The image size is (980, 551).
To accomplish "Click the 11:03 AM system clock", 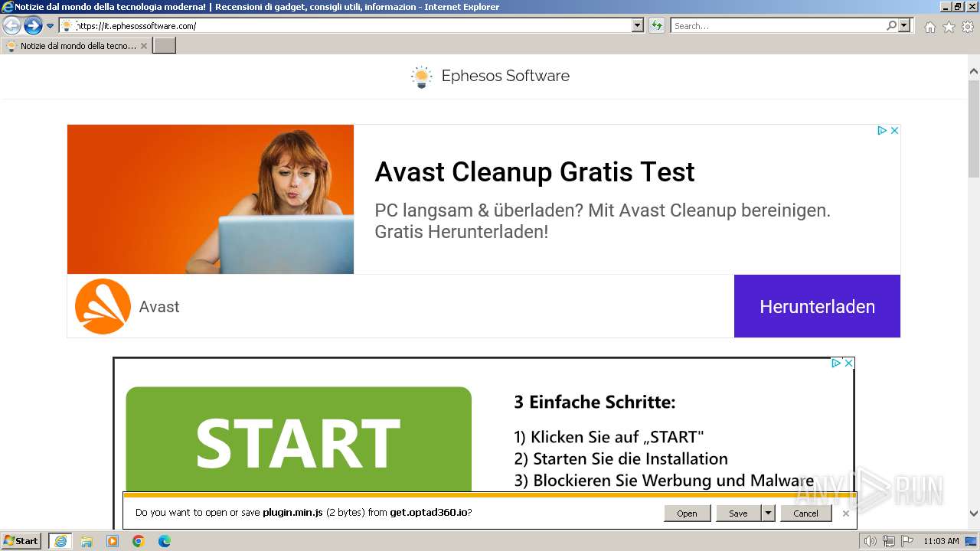I will click(941, 541).
